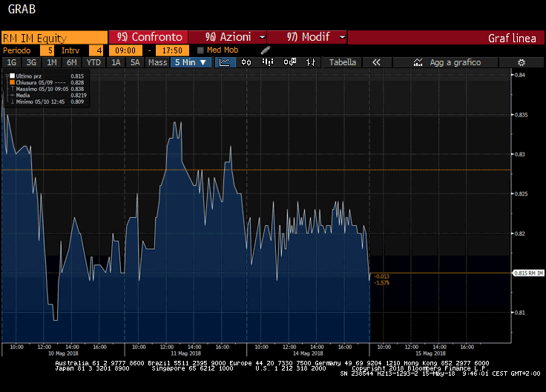Click the Agg a grafico button label
Screen dimensions: 546x392
point(455,62)
